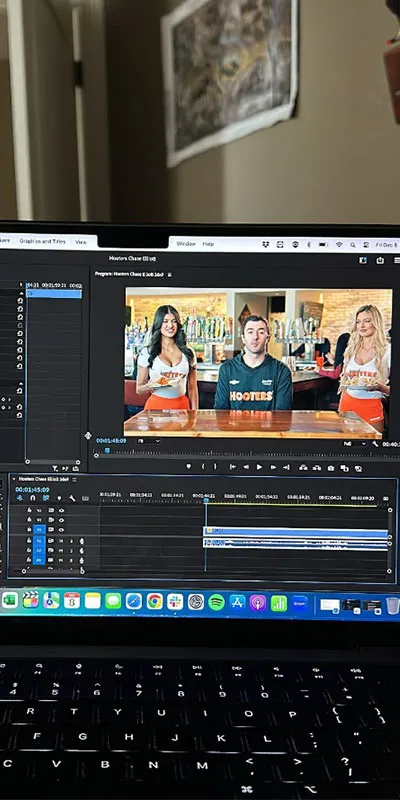Open the Fit zoom level dropdown
400x800 pixels.
pos(148,441)
